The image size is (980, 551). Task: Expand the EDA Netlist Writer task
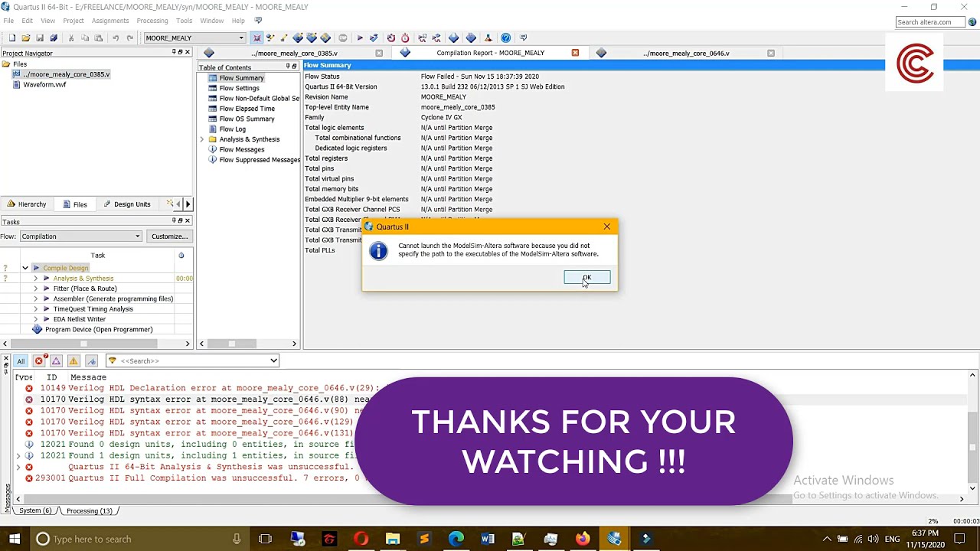point(35,319)
